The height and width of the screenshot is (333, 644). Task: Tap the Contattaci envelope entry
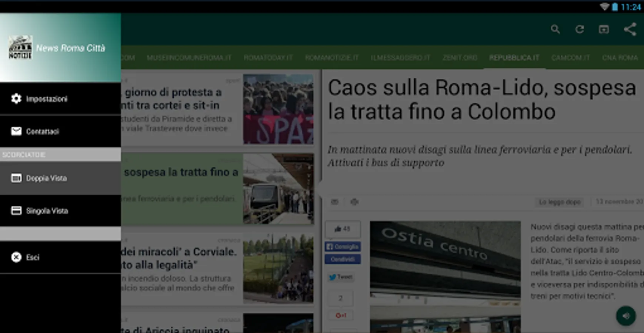[60, 131]
